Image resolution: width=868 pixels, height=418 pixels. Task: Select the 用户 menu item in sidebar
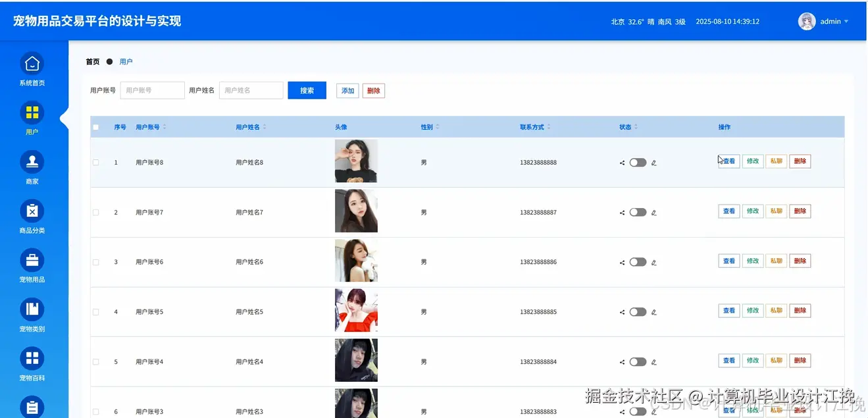32,118
